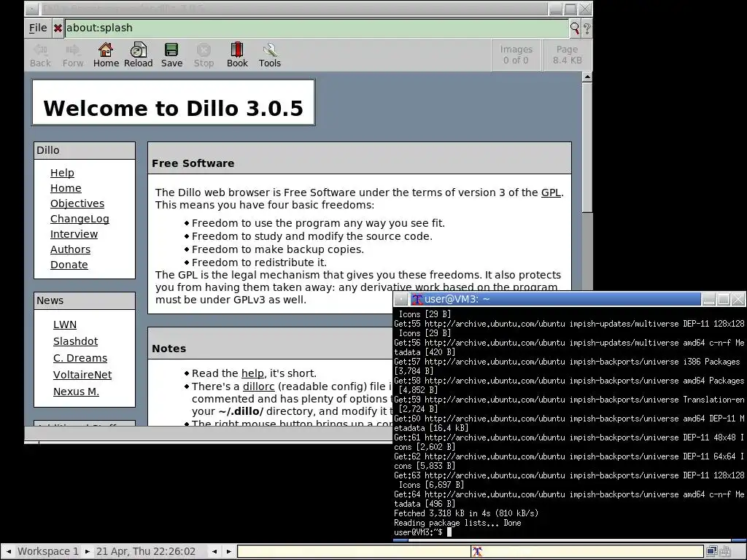Click the first system tray icon

tap(712, 551)
